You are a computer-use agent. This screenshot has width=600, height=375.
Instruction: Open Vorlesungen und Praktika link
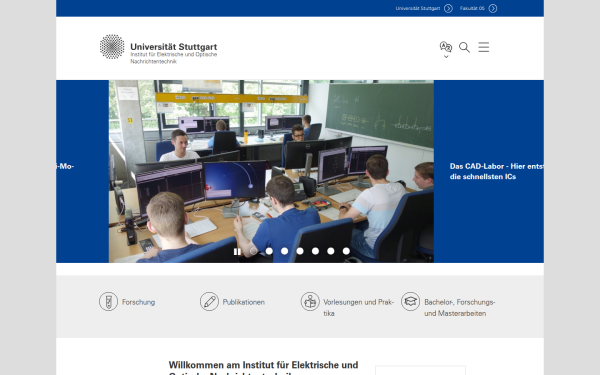(x=358, y=308)
